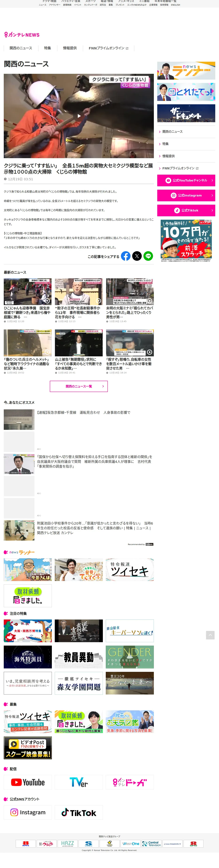Open 特集 tab in the navigation
The image size is (219, 868).
(x=48, y=48)
